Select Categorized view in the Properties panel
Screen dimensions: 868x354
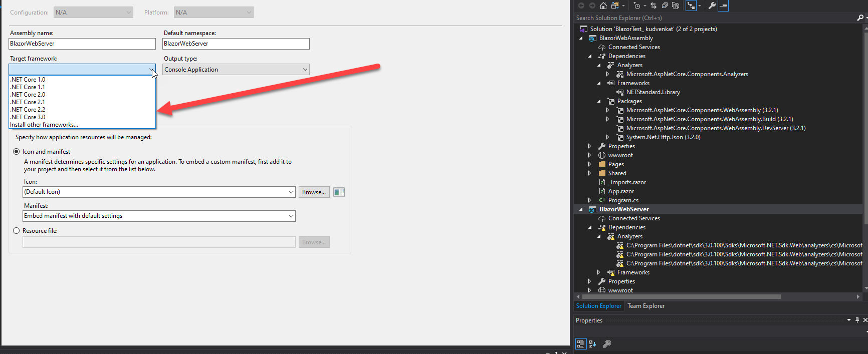pos(580,344)
